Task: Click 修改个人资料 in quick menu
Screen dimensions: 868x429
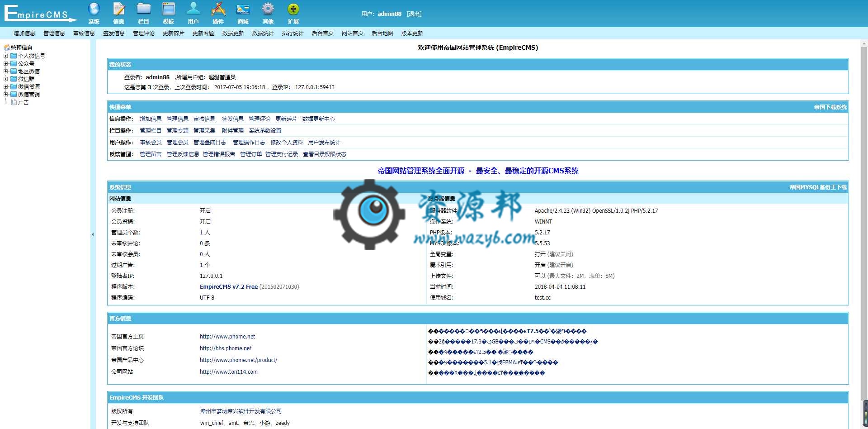Action: (287, 143)
